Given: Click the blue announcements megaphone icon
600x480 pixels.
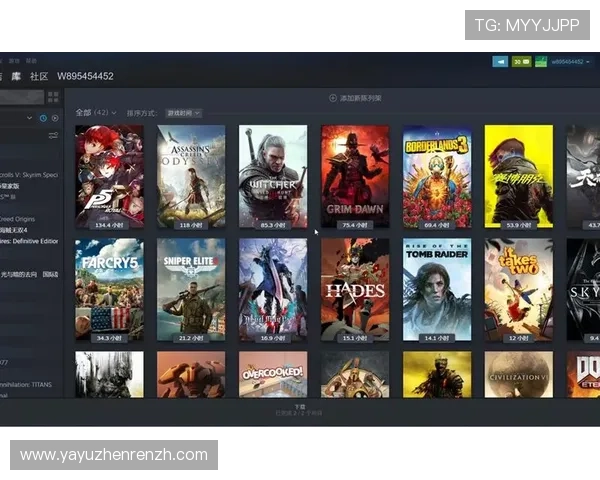Looking at the screenshot, I should pyautogui.click(x=500, y=62).
